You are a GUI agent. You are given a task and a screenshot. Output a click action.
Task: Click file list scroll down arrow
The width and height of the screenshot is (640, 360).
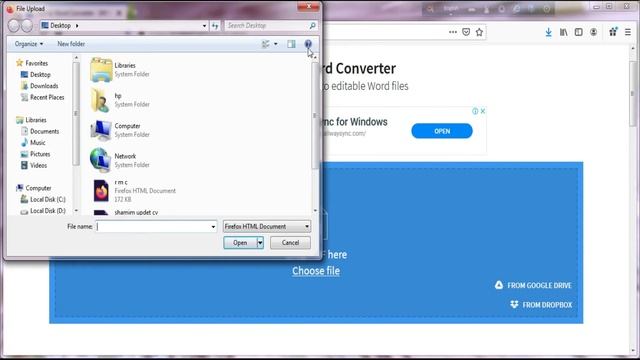315,211
